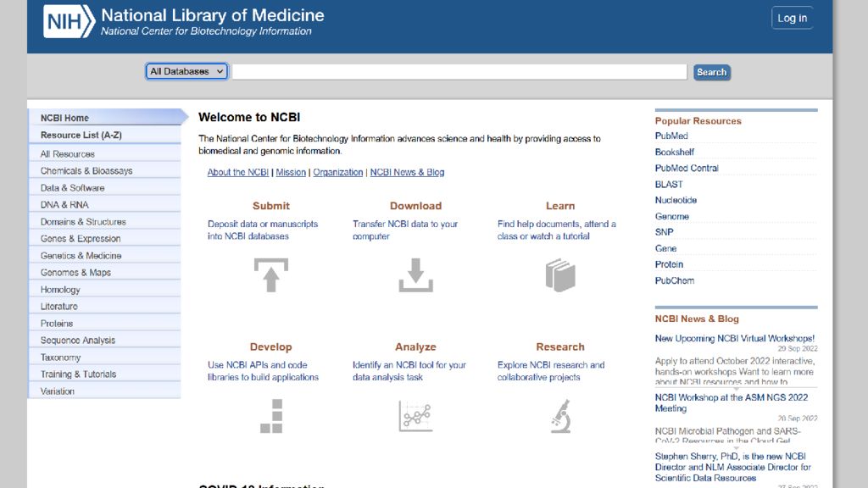Follow the Mission link

click(x=291, y=172)
